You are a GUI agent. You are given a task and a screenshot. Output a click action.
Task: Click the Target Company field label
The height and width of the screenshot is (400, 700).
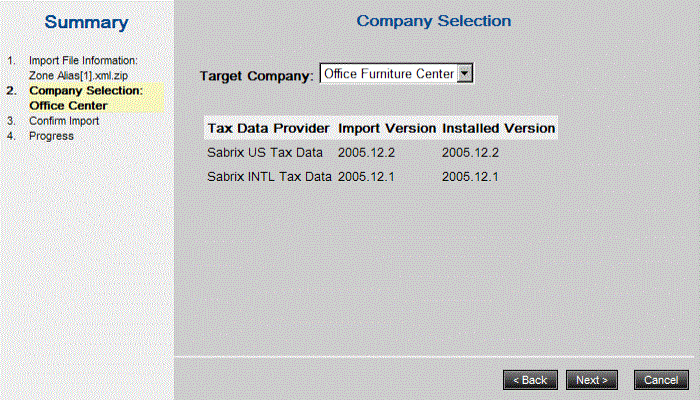click(x=256, y=75)
